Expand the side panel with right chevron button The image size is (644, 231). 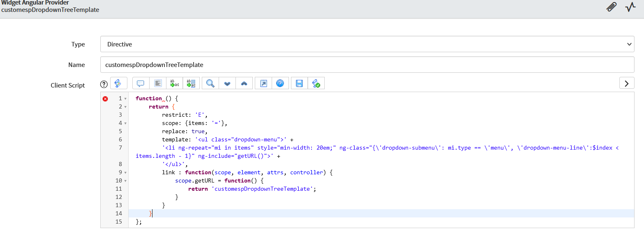[626, 83]
